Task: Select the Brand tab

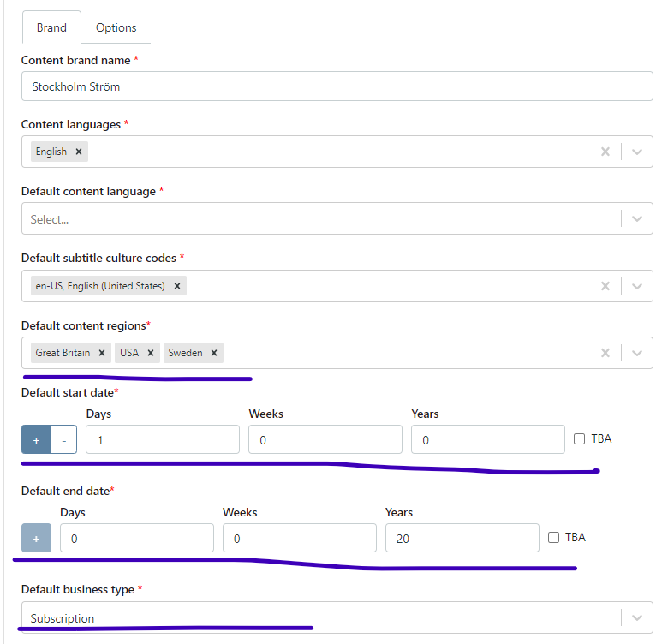Action: [x=51, y=27]
